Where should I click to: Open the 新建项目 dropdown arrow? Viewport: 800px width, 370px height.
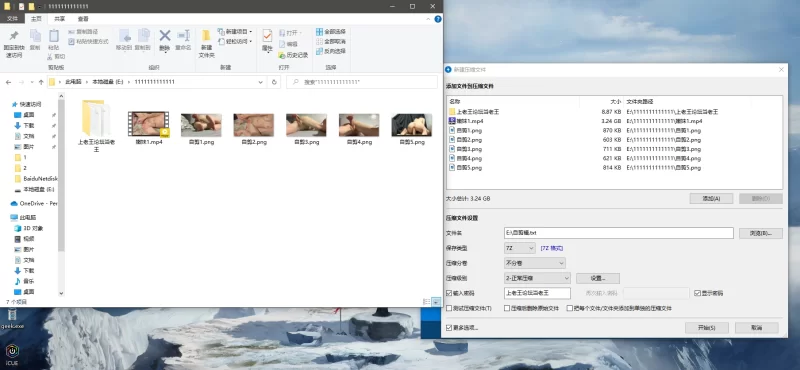(x=251, y=32)
